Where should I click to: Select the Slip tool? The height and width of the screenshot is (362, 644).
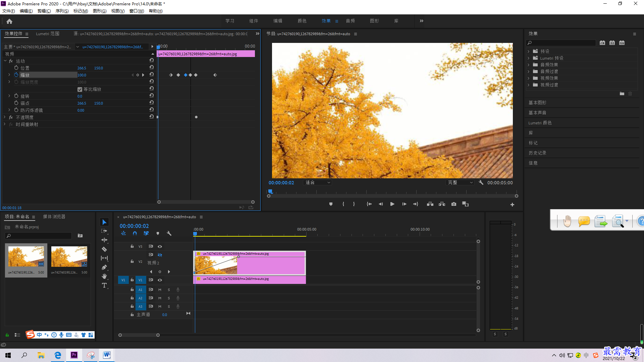[x=104, y=258]
